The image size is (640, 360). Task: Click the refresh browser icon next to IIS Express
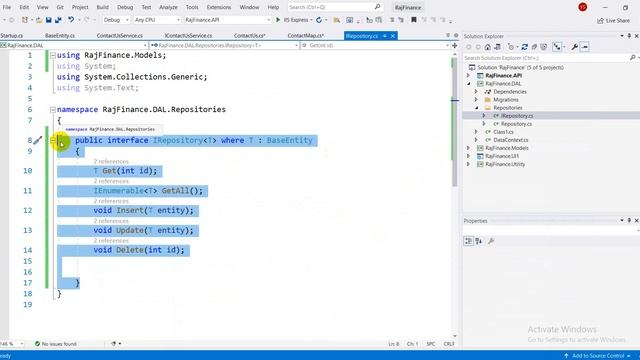pyautogui.click(x=319, y=20)
